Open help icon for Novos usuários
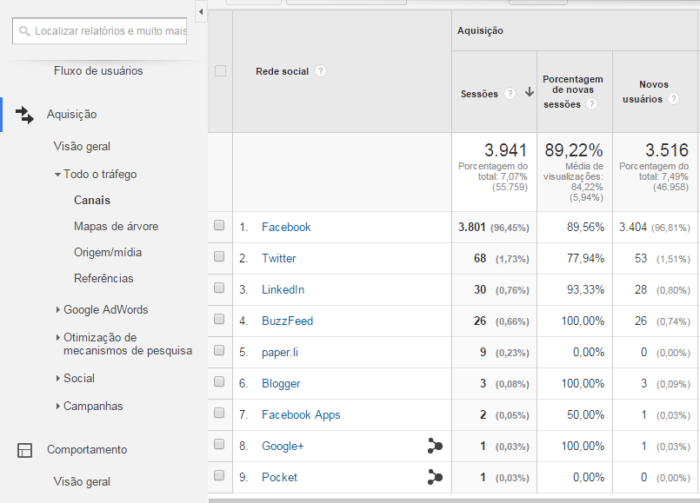 673,99
